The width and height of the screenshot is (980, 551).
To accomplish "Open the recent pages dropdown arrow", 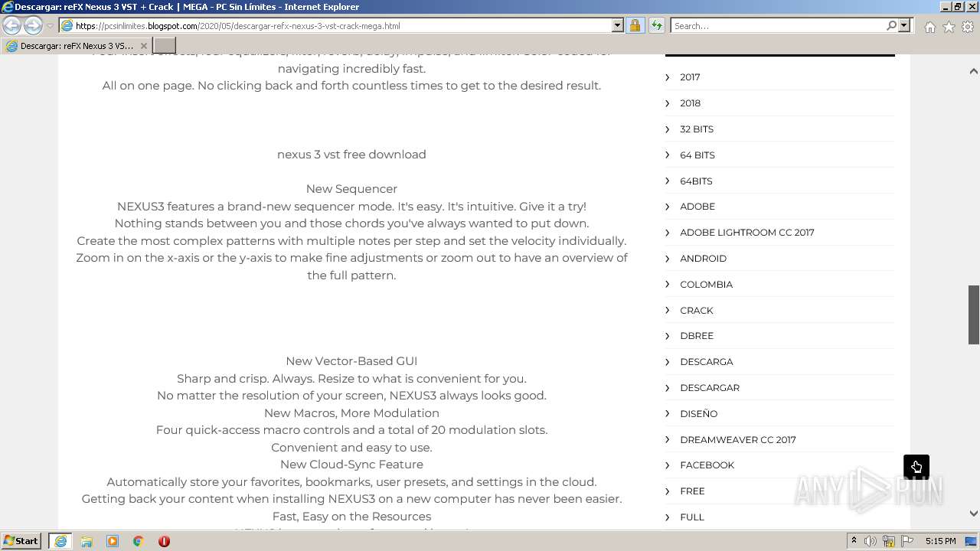I will pyautogui.click(x=50, y=26).
